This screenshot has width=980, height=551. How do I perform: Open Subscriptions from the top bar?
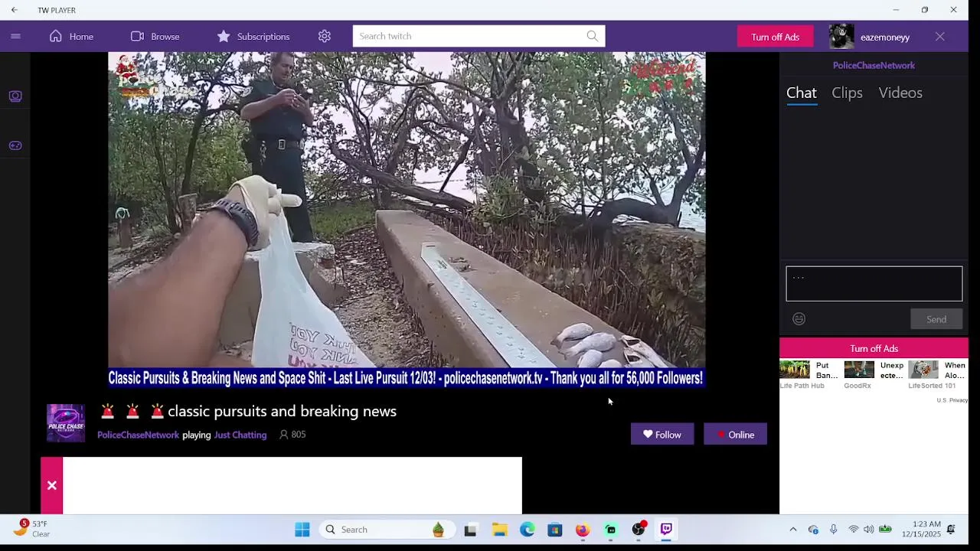(253, 36)
